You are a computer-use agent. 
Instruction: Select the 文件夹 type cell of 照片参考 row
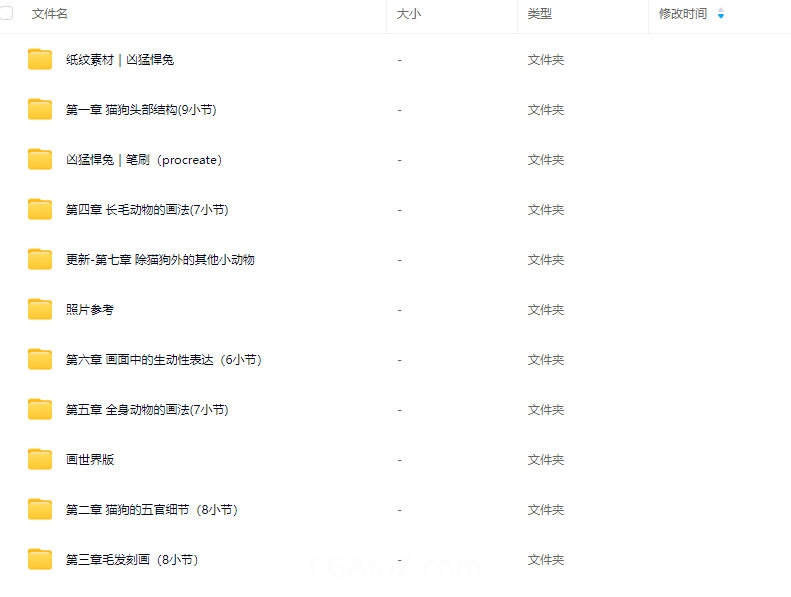click(x=546, y=310)
